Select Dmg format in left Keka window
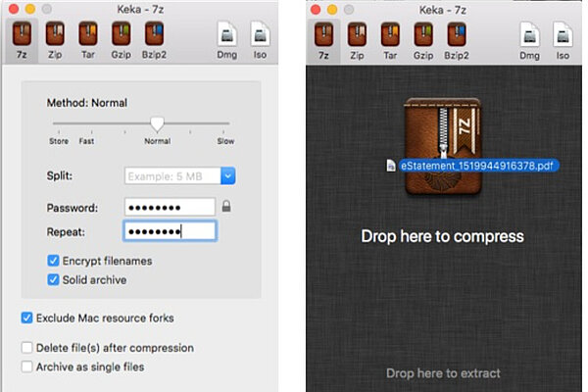588x392 pixels. (x=227, y=40)
